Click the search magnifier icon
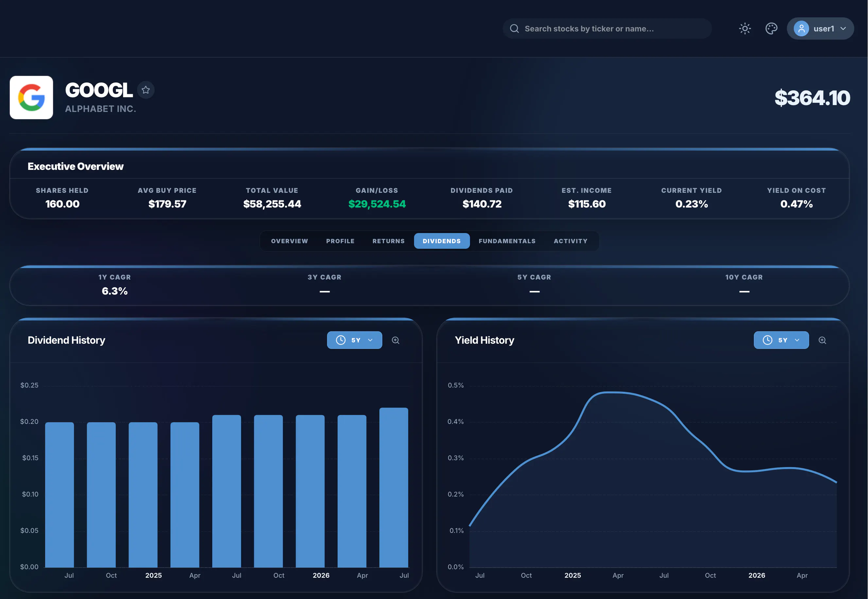This screenshot has height=599, width=868. (x=514, y=28)
